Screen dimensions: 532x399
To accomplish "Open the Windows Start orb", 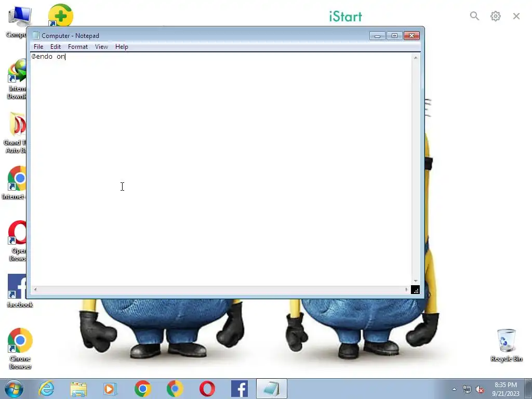I will point(14,389).
